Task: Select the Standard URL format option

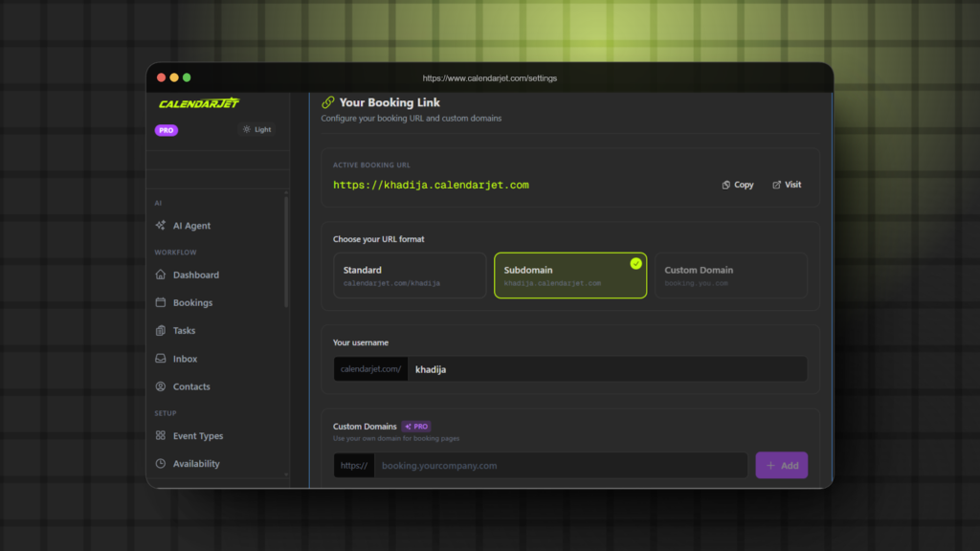Action: pyautogui.click(x=410, y=275)
